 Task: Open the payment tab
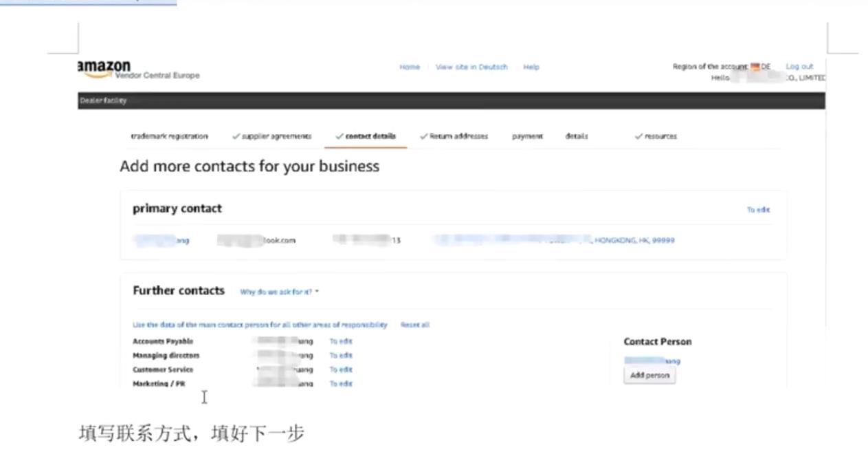point(527,136)
